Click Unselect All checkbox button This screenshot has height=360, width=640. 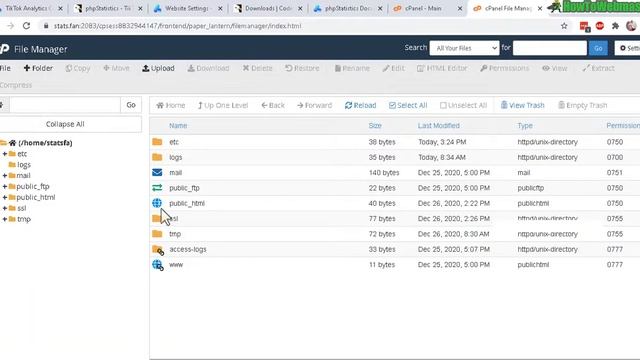pyautogui.click(x=463, y=105)
